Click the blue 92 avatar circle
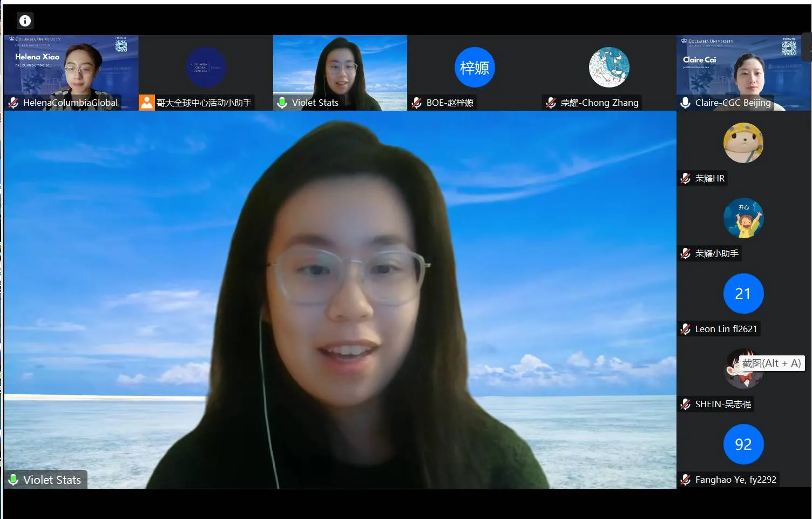This screenshot has height=519, width=812. click(x=743, y=444)
